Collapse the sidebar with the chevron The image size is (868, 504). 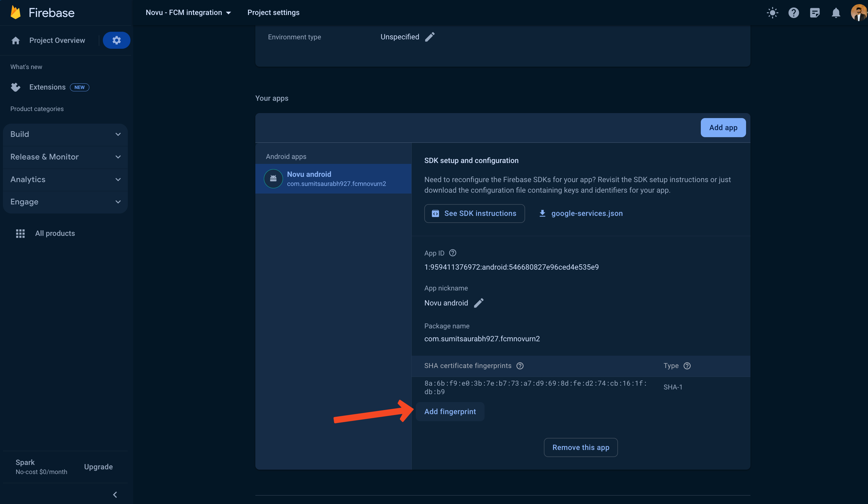[x=115, y=495]
